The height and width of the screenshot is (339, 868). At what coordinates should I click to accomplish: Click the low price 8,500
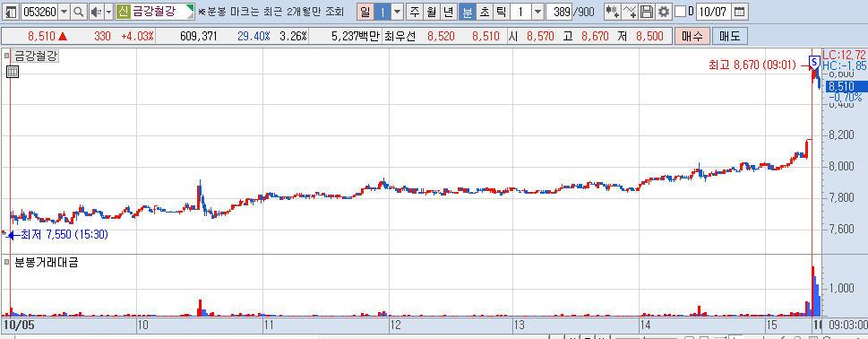tap(650, 37)
